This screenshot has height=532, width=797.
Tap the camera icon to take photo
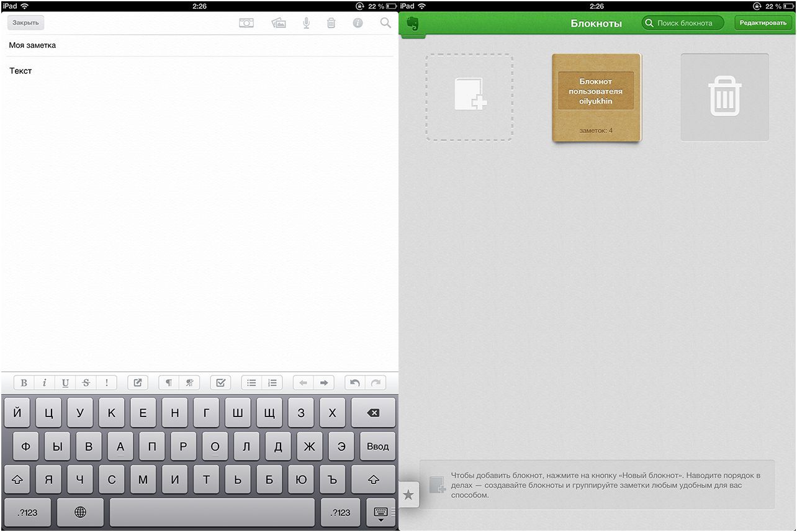[246, 23]
